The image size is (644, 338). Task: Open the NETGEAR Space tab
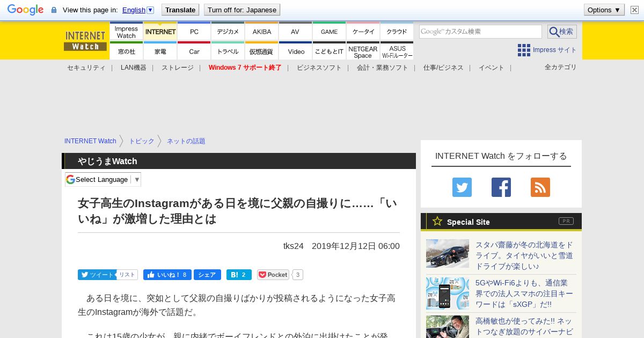(x=363, y=51)
